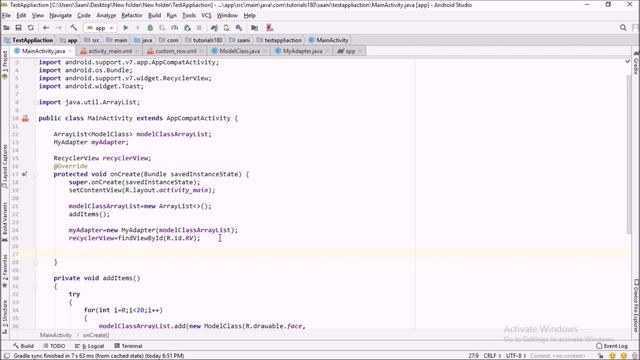Select the testappliaction breadcrumb folder
The height and width of the screenshot is (360, 640).
coord(279,40)
